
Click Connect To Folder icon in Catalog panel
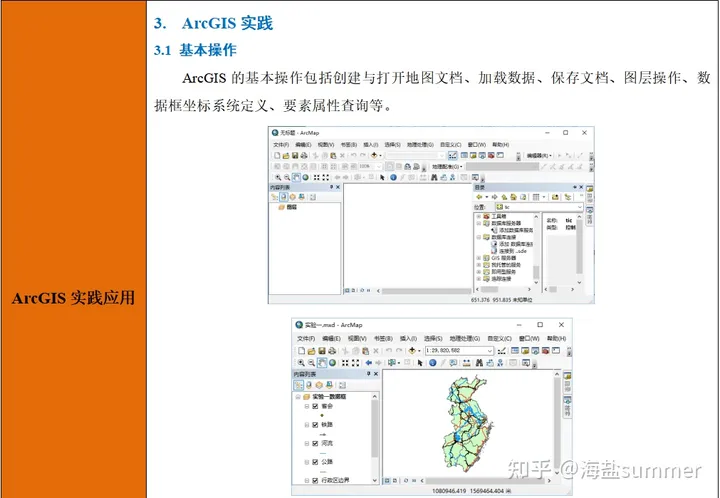coord(555,197)
